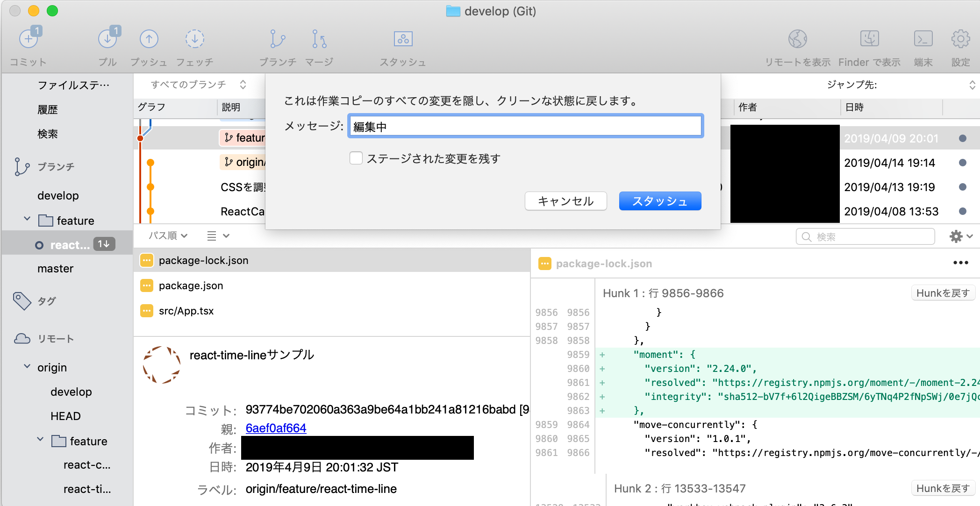Viewport: 980px width, 506px height.
Task: Open the パス順 sorting dropdown
Action: [168, 235]
